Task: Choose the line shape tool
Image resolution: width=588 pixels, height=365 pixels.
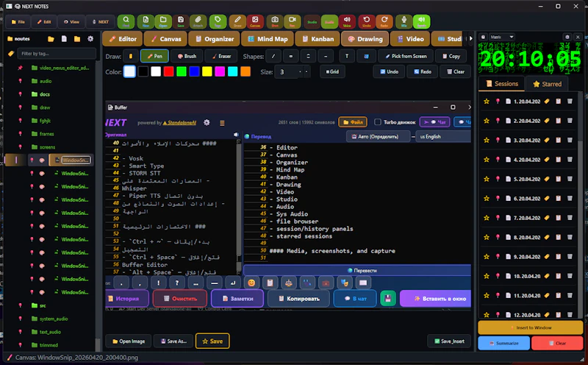Action: click(273, 57)
